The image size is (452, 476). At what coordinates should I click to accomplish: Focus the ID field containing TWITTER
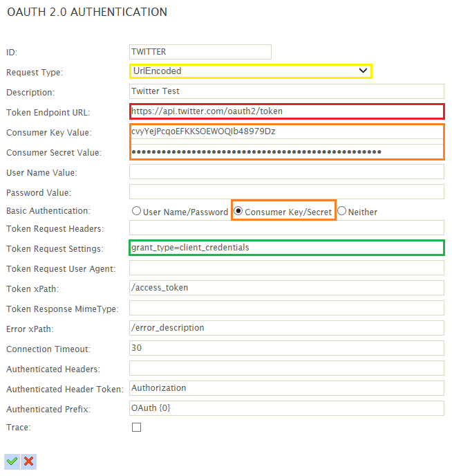[200, 52]
